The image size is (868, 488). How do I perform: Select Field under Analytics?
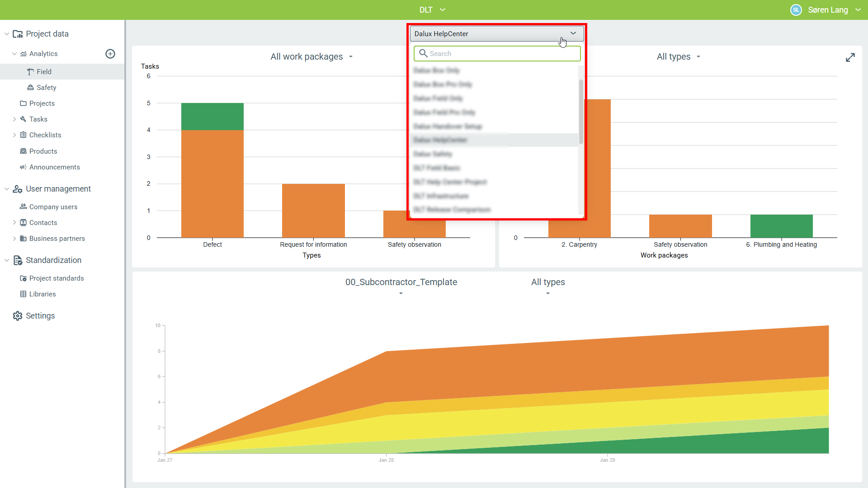tap(44, 72)
